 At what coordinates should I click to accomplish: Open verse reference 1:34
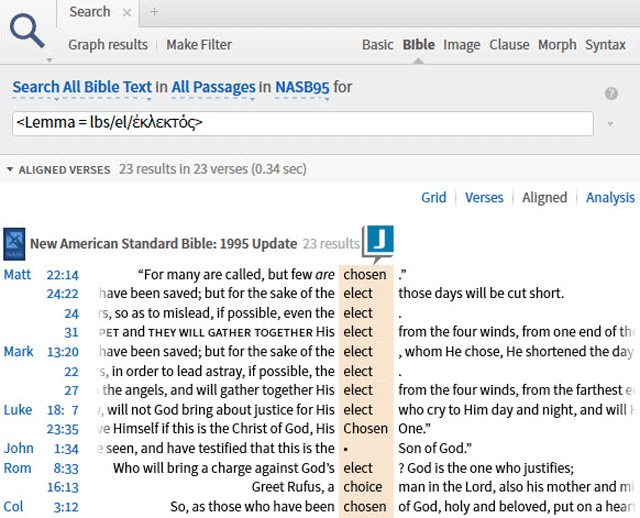[x=66, y=449]
